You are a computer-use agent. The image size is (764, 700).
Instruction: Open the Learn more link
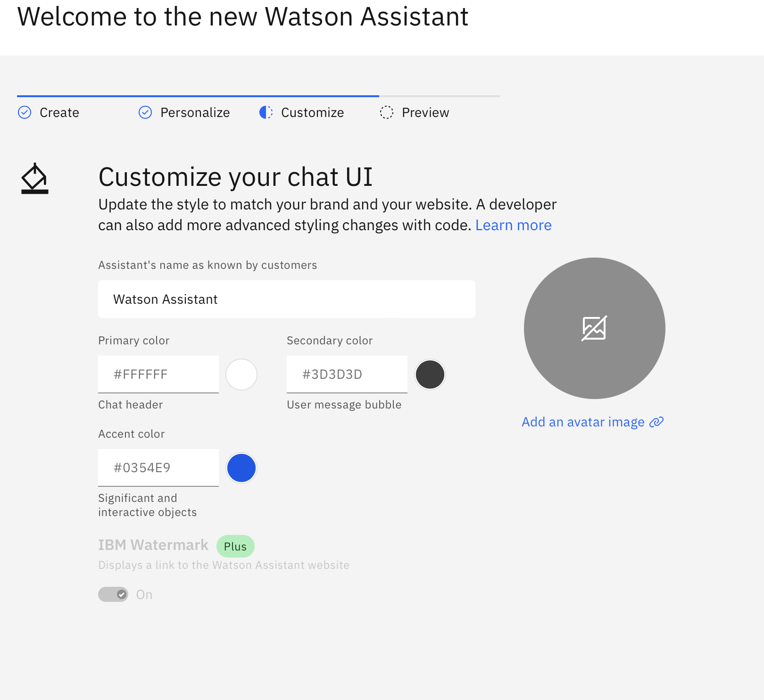click(513, 225)
